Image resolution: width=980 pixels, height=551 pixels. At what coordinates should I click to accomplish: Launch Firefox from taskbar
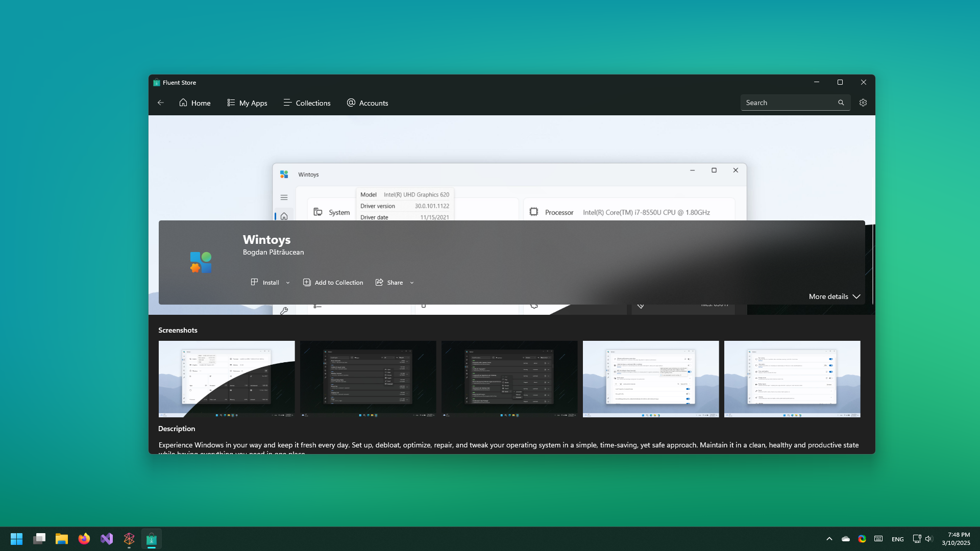pyautogui.click(x=84, y=539)
